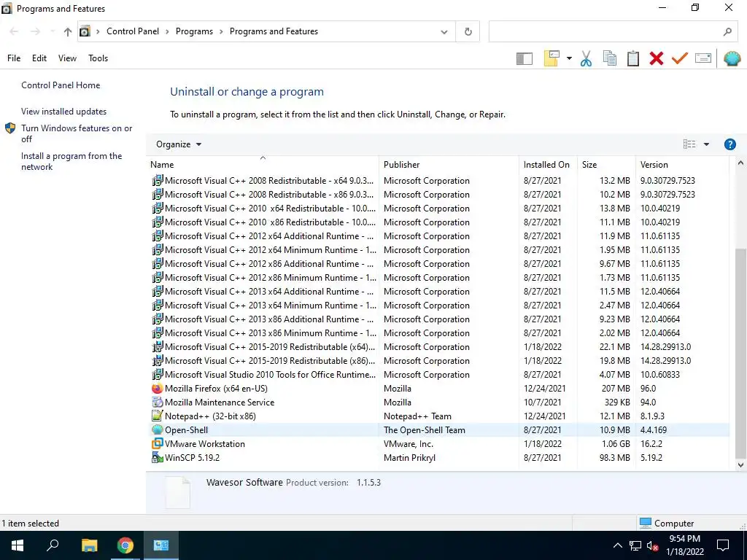Open File Explorer from the taskbar

point(89,545)
